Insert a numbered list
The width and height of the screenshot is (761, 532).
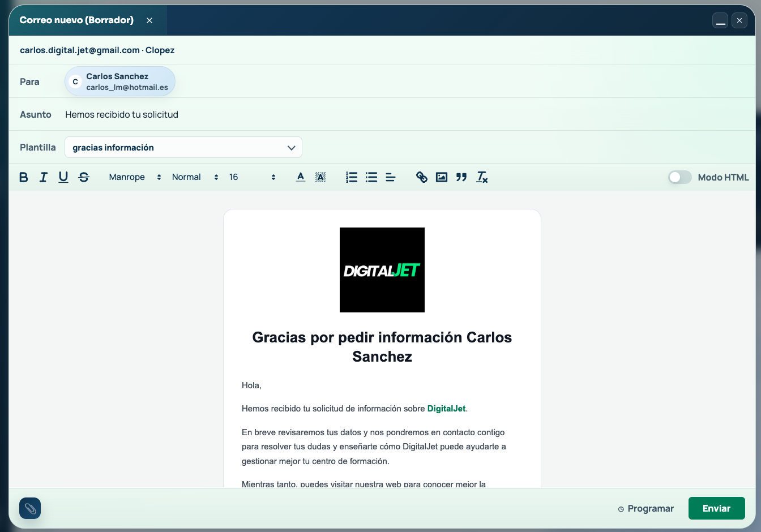(x=352, y=177)
